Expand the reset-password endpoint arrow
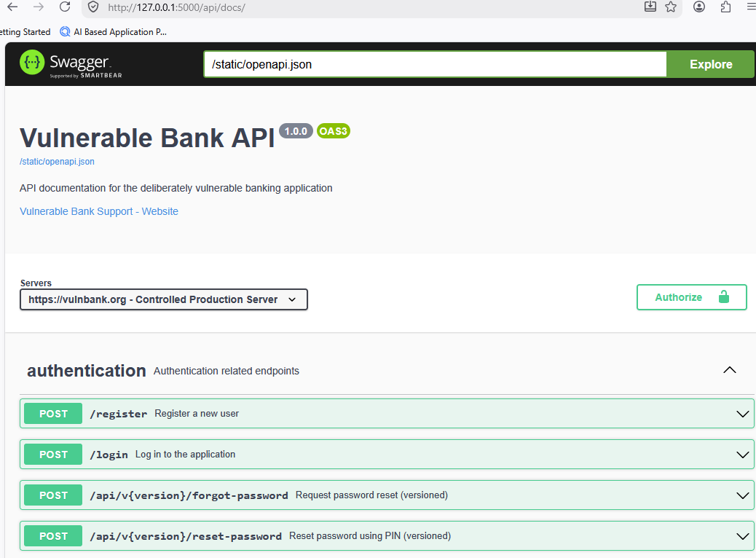Image resolution: width=756 pixels, height=558 pixels. (x=742, y=536)
